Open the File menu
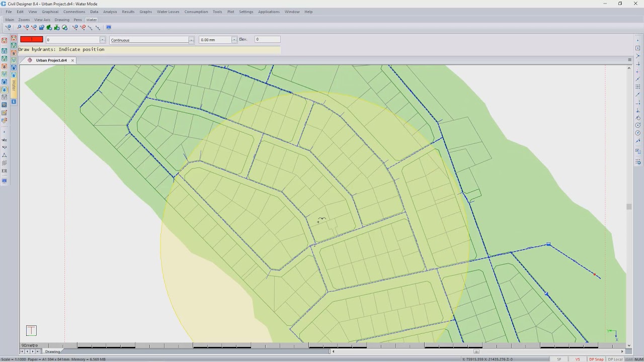The image size is (644, 362). click(x=9, y=12)
